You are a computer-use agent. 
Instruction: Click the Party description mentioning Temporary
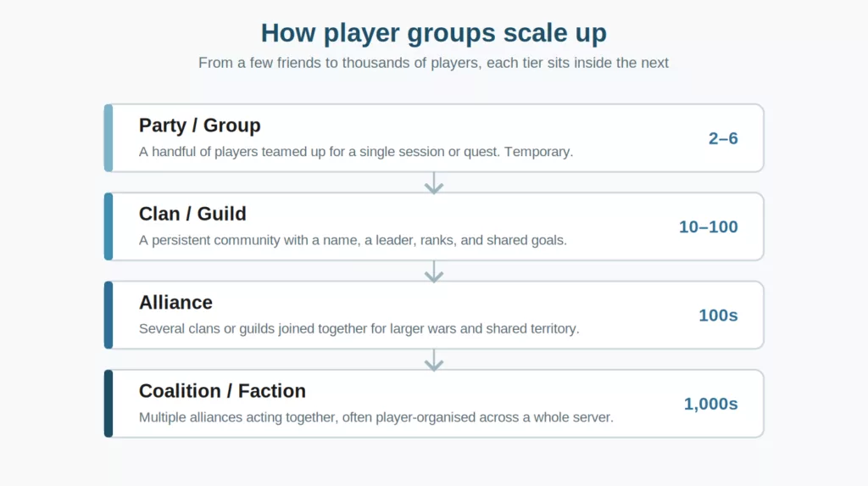355,152
